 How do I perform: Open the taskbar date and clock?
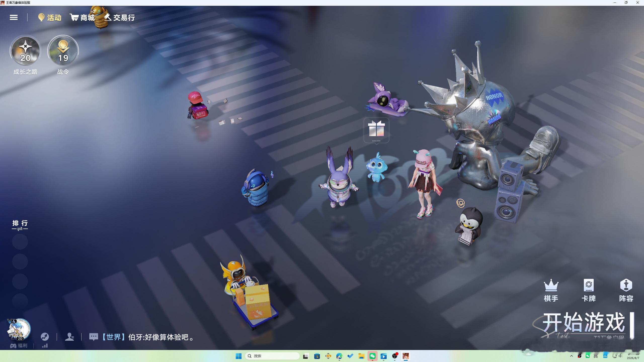tap(633, 356)
